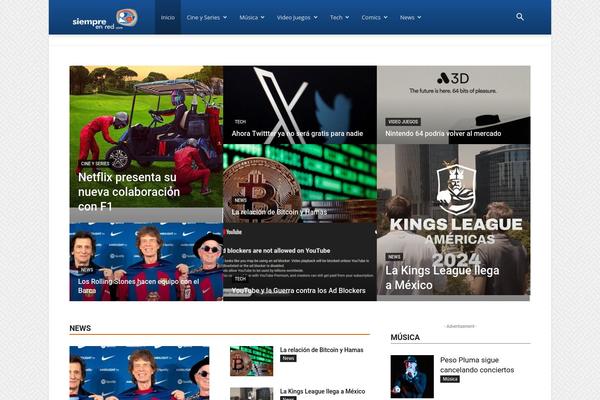This screenshot has width=600, height=400.
Task: Open the News menu in navbar
Action: (x=410, y=17)
